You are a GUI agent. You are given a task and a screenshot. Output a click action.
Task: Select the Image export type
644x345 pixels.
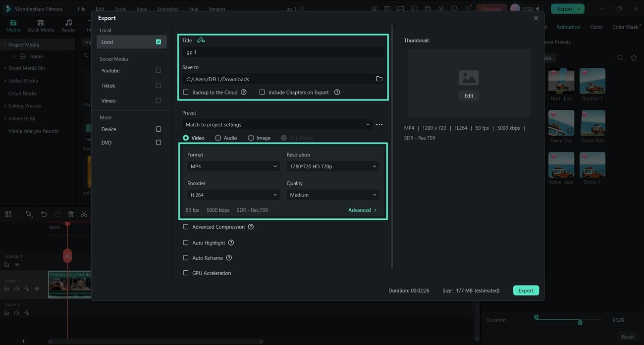tap(251, 138)
